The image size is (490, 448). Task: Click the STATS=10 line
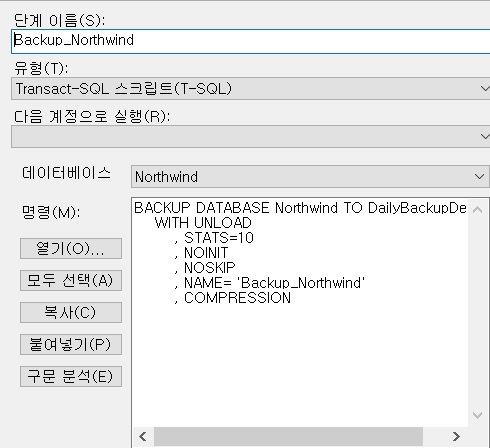pos(214,238)
